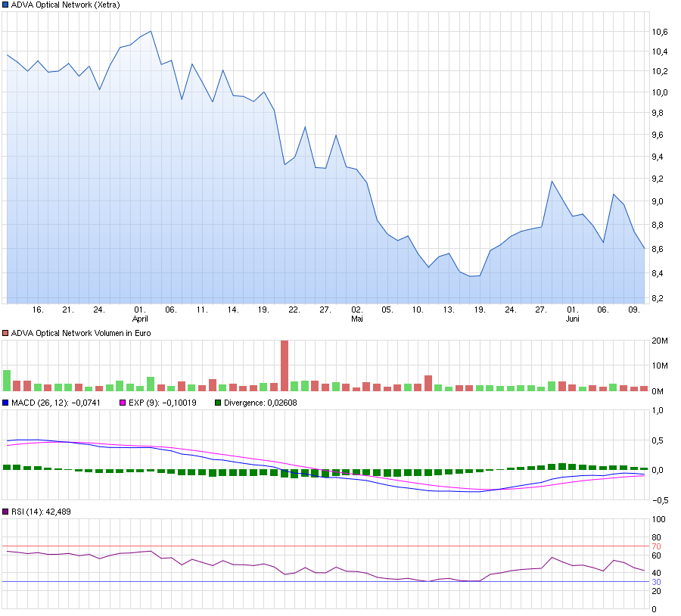681x616 pixels.
Task: Click the '10M' volume axis label
Action: point(660,366)
